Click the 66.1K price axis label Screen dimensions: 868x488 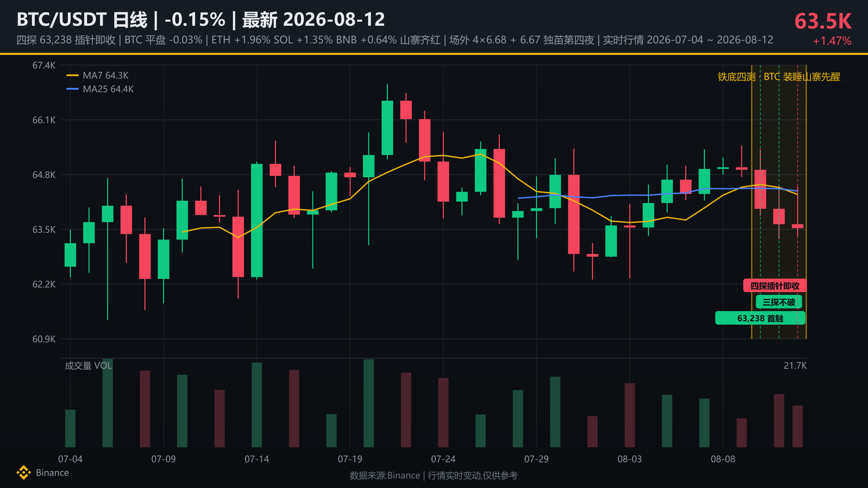tap(44, 120)
